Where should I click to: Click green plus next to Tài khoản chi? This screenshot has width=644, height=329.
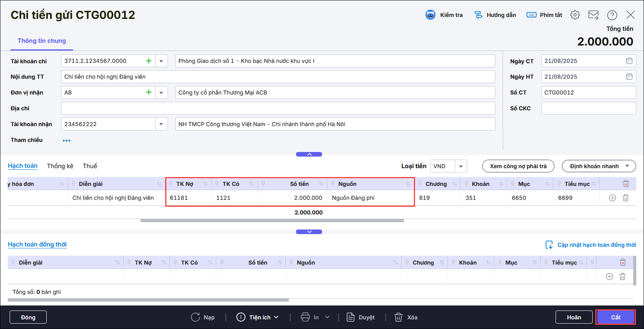tap(149, 61)
